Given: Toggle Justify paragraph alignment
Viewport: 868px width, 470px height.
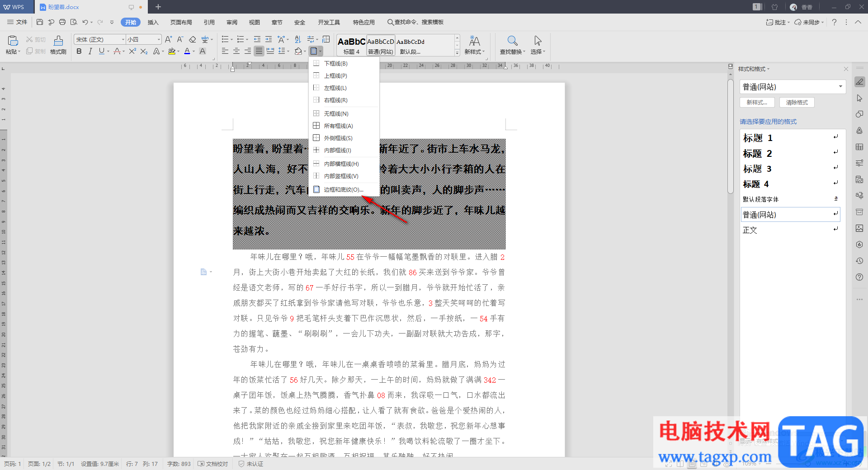Looking at the screenshot, I should pyautogui.click(x=259, y=51).
